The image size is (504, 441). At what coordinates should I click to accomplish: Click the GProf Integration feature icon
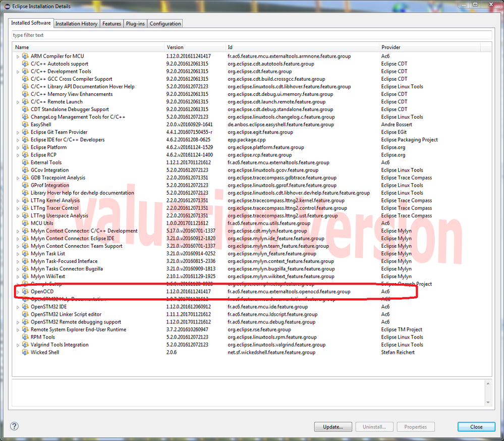[25, 185]
